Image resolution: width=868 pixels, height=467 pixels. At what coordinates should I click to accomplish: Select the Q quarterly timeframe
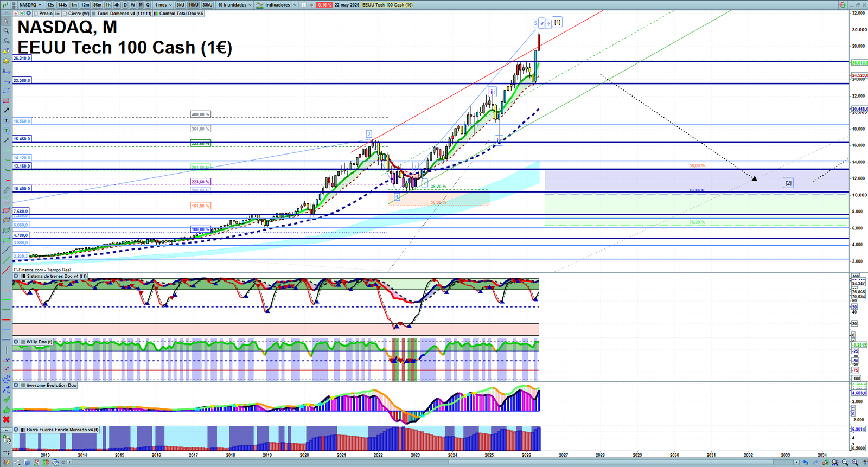pyautogui.click(x=148, y=5)
